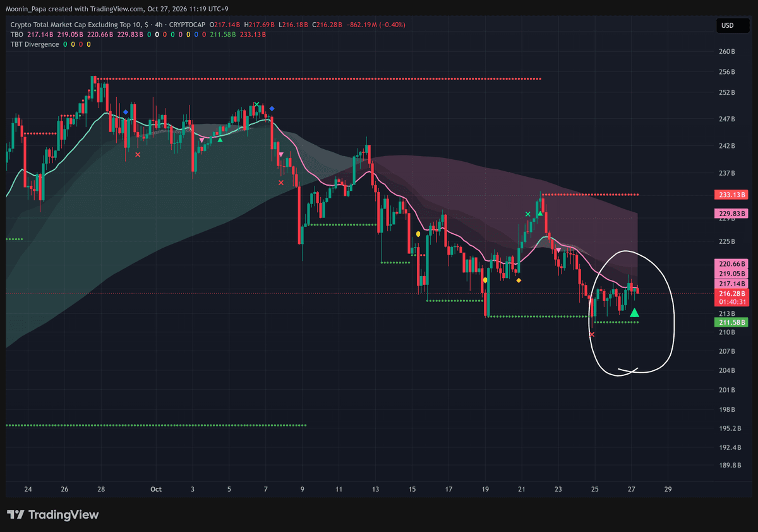The image size is (758, 532).
Task: Click the green X marker near Oct 6
Action: [x=256, y=104]
